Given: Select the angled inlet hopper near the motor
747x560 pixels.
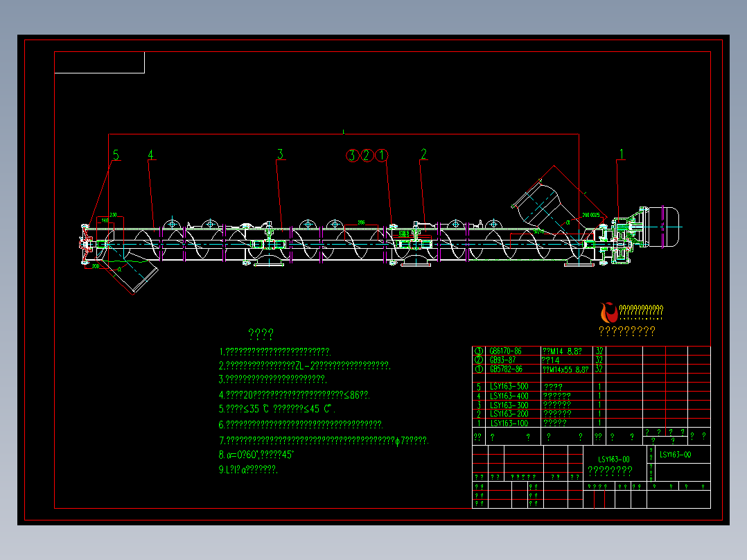Looking at the screenshot, I should click(548, 209).
